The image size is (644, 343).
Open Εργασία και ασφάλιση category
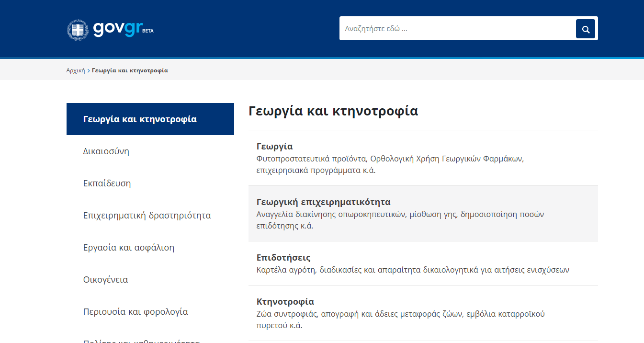129,248
